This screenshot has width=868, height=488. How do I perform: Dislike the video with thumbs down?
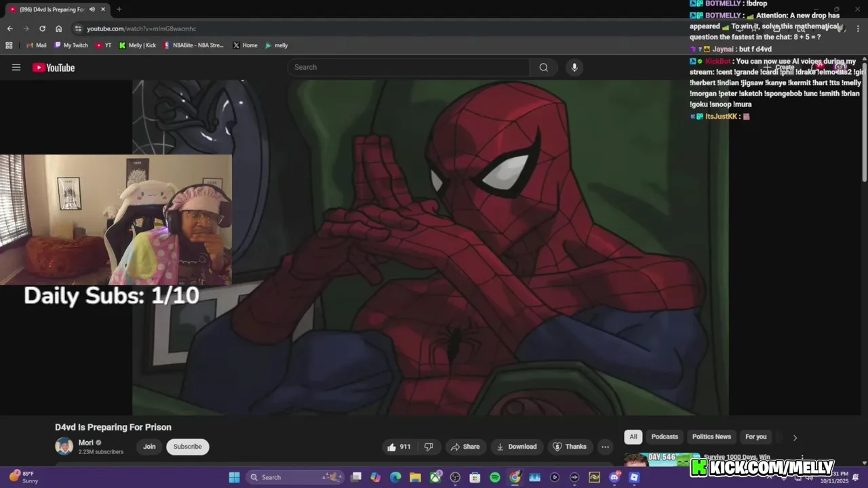point(429,447)
